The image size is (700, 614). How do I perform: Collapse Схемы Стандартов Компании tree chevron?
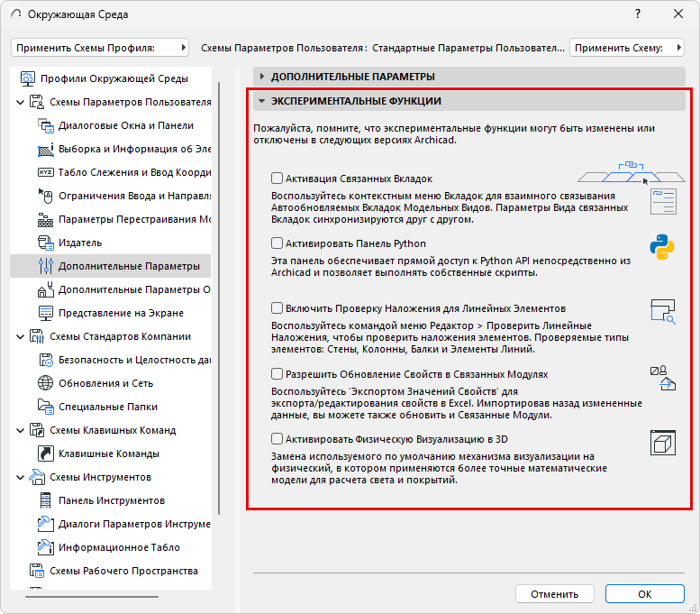[20, 336]
